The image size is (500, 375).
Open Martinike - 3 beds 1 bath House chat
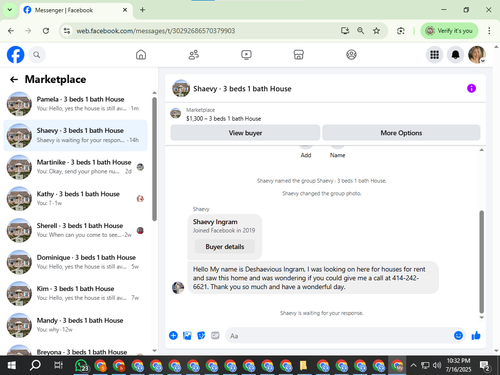click(75, 167)
